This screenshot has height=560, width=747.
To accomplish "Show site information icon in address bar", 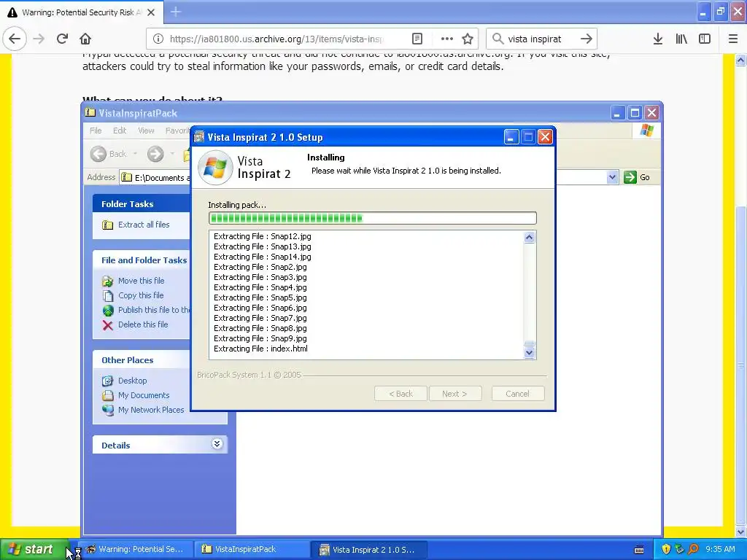I will point(158,39).
